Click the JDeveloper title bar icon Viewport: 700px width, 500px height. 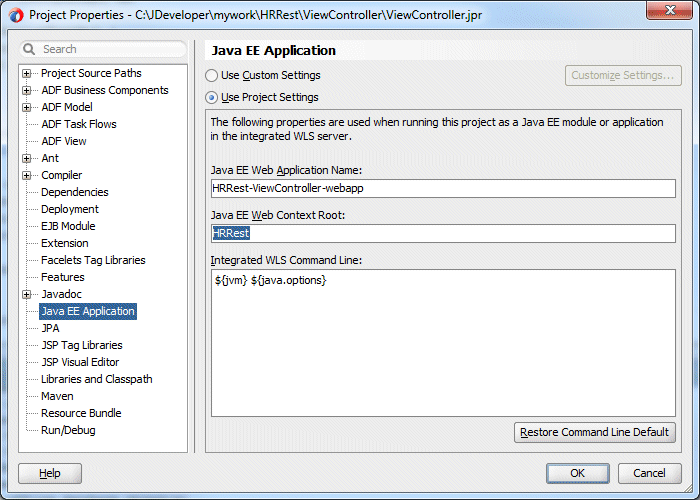coord(16,15)
